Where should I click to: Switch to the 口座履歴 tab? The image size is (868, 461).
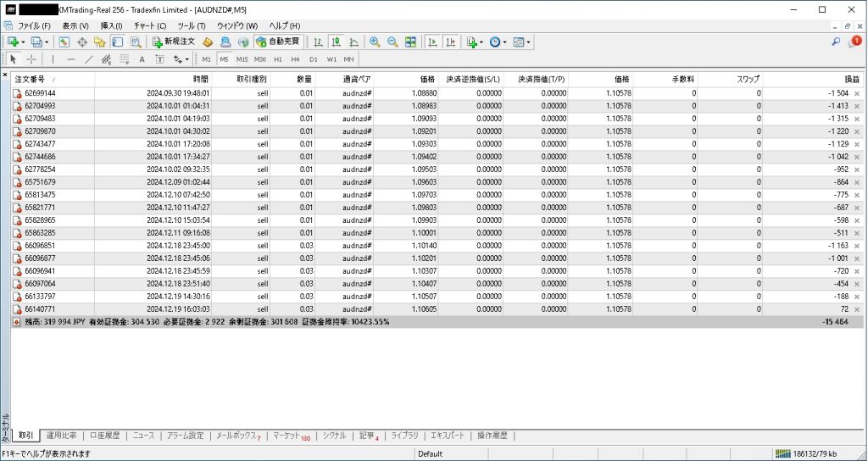(105, 436)
